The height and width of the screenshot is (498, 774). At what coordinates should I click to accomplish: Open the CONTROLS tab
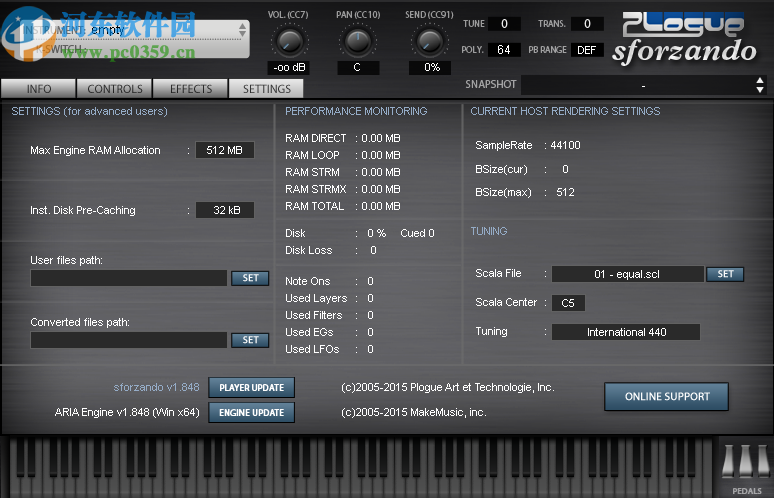click(115, 89)
